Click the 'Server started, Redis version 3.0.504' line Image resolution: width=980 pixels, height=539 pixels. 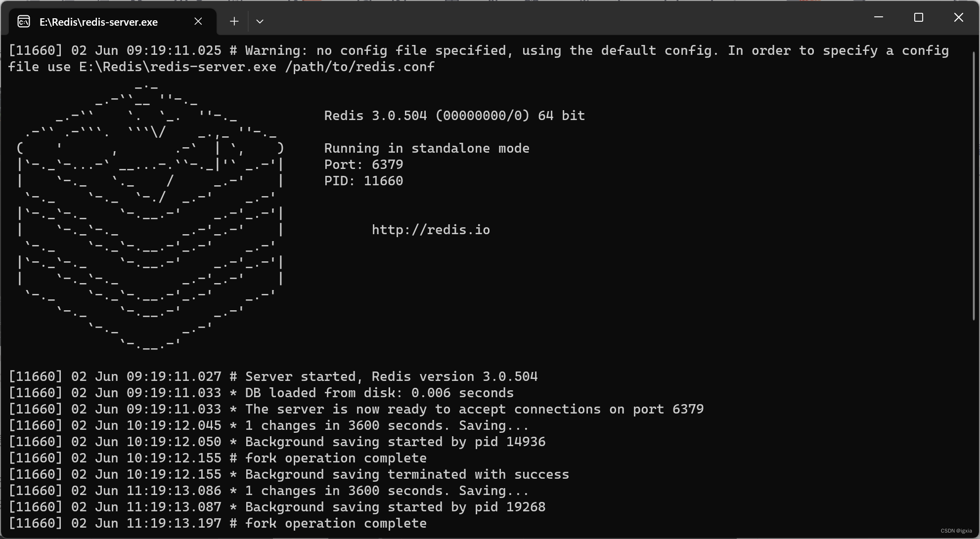(x=273, y=376)
